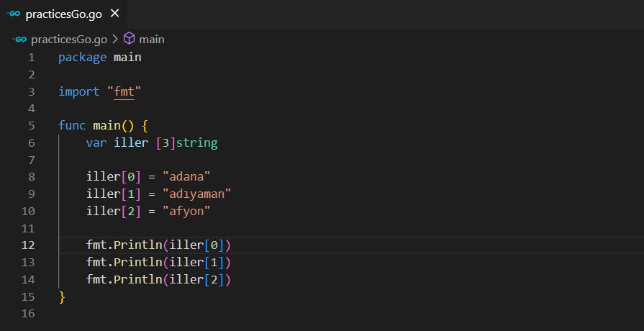
Task: Close the practicesGo.go tab
Action: coord(116,14)
